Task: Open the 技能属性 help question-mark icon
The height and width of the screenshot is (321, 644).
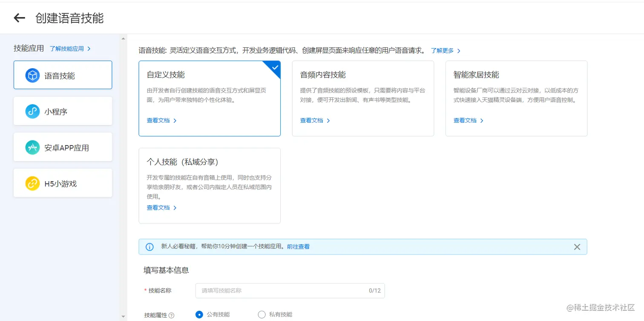Action: coord(172,315)
